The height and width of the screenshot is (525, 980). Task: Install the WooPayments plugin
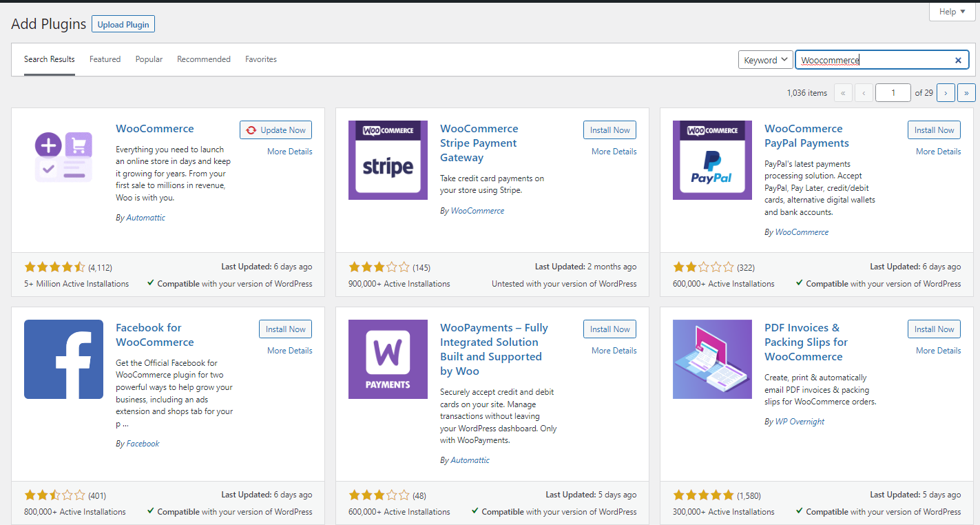click(x=609, y=329)
